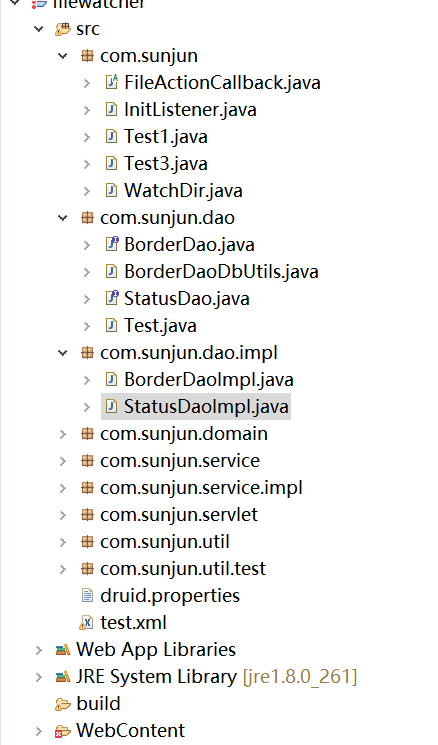Expand the com.sunjun.domain package

click(63, 434)
